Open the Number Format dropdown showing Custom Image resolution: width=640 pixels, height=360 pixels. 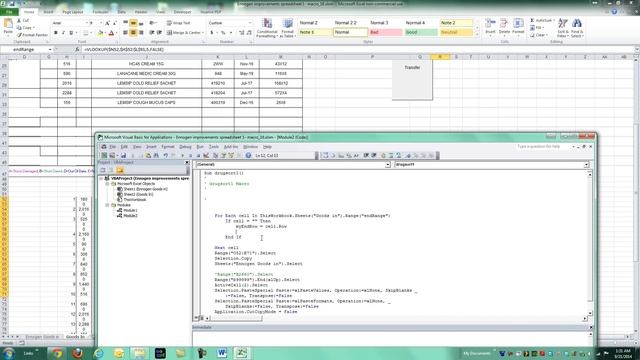pyautogui.click(x=250, y=23)
